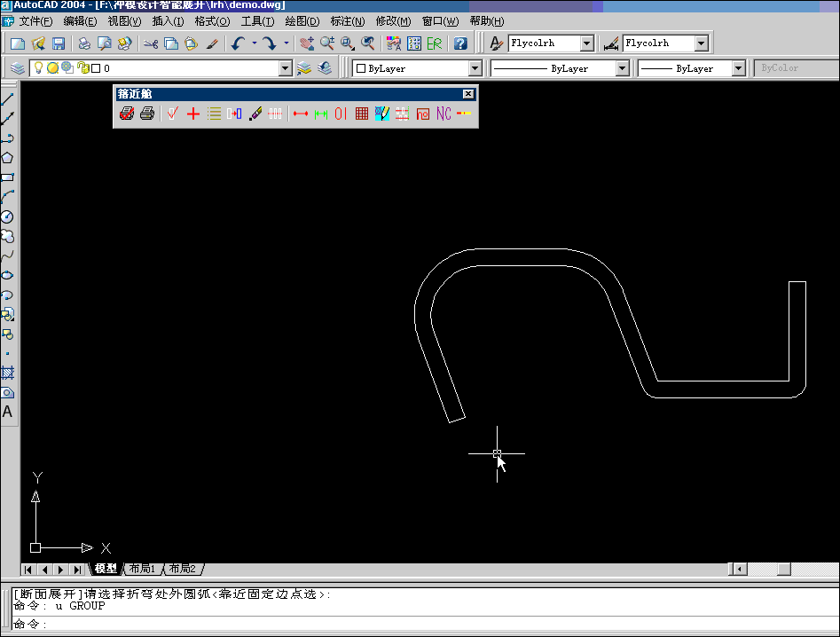Click the Zoom Window icon
This screenshot has width=840, height=637.
pos(347,43)
